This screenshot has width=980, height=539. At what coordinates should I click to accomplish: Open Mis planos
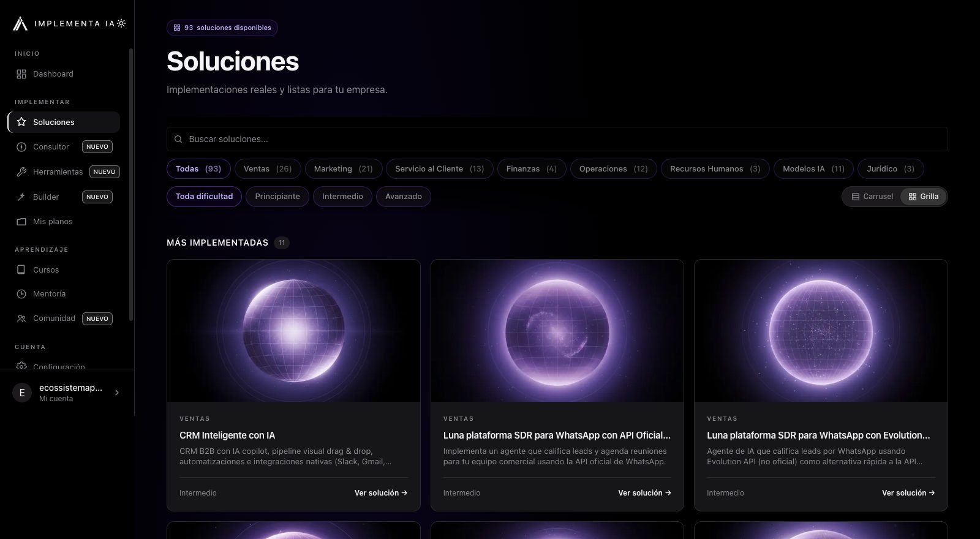[x=64, y=222]
